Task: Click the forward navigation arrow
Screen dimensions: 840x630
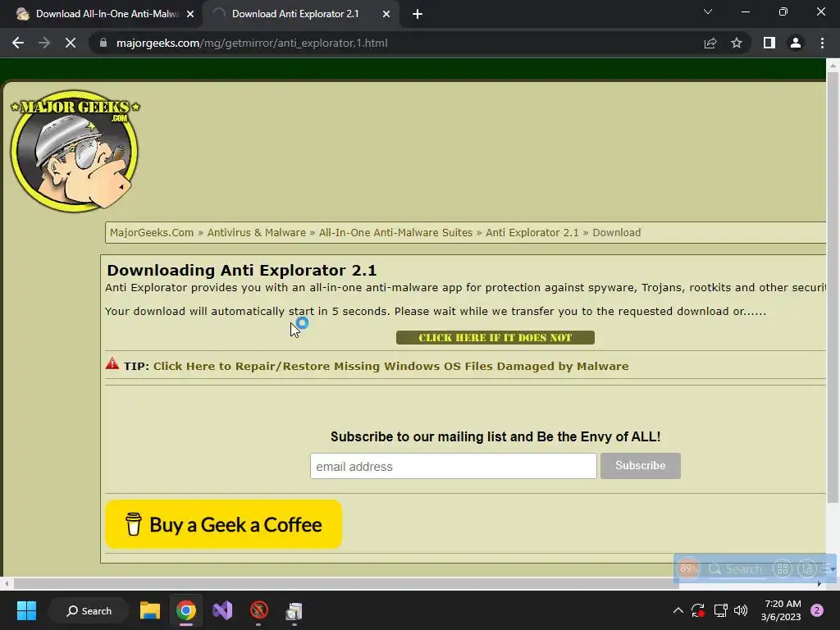Action: click(x=44, y=43)
